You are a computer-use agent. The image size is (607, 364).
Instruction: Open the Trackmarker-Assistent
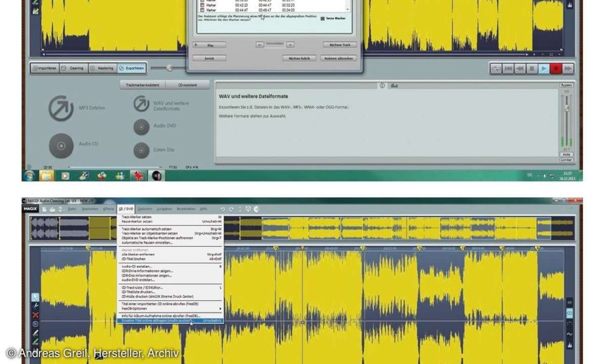point(142,85)
